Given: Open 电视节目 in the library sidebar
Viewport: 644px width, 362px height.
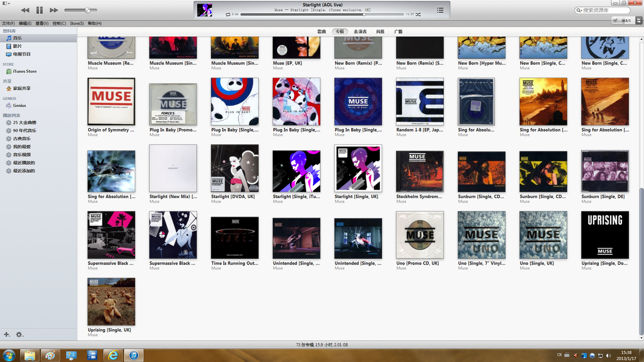Looking at the screenshot, I should coord(38,54).
